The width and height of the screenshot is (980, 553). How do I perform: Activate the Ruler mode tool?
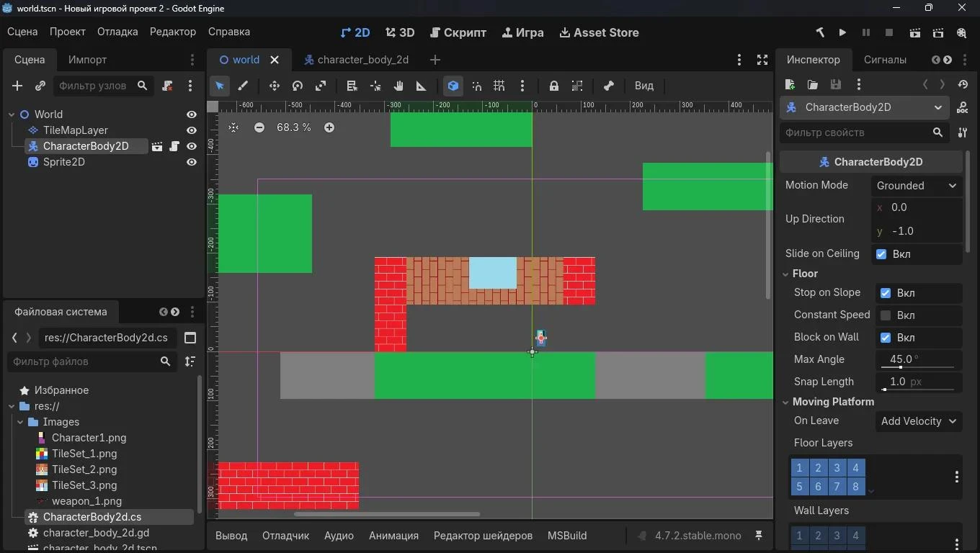[422, 86]
